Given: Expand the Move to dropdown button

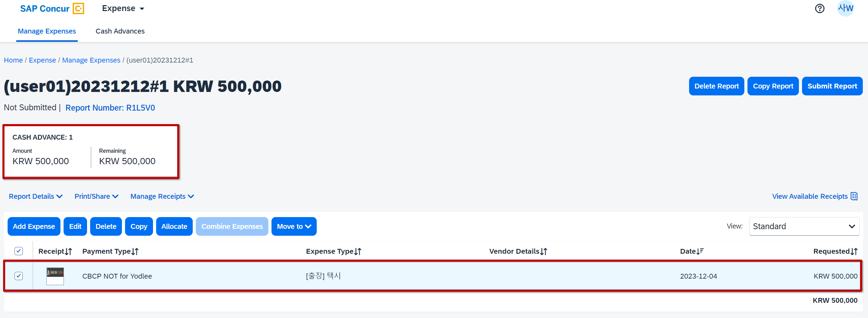Looking at the screenshot, I should tap(294, 226).
